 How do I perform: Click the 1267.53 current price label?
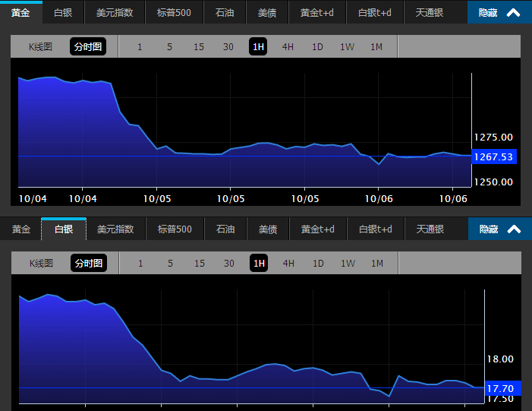click(493, 156)
